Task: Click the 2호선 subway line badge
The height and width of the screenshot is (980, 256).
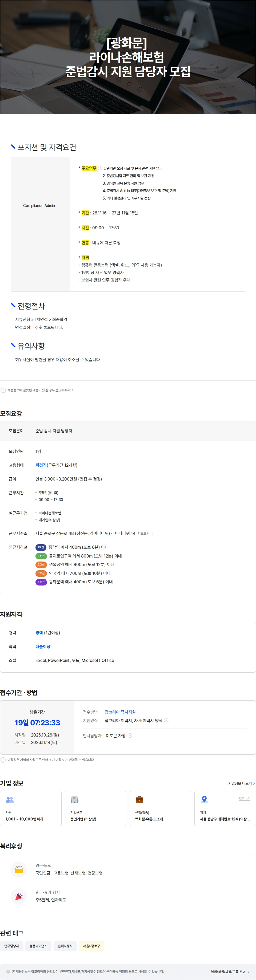Action: 41,556
